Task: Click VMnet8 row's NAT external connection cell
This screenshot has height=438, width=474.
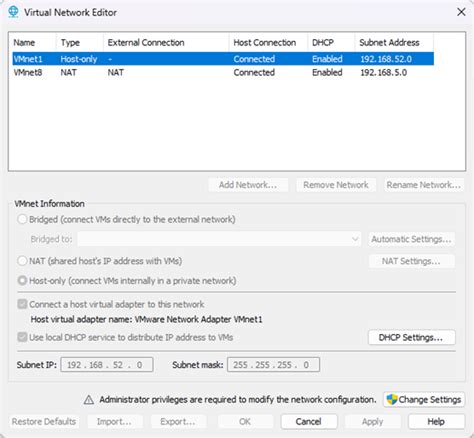Action: coord(116,72)
